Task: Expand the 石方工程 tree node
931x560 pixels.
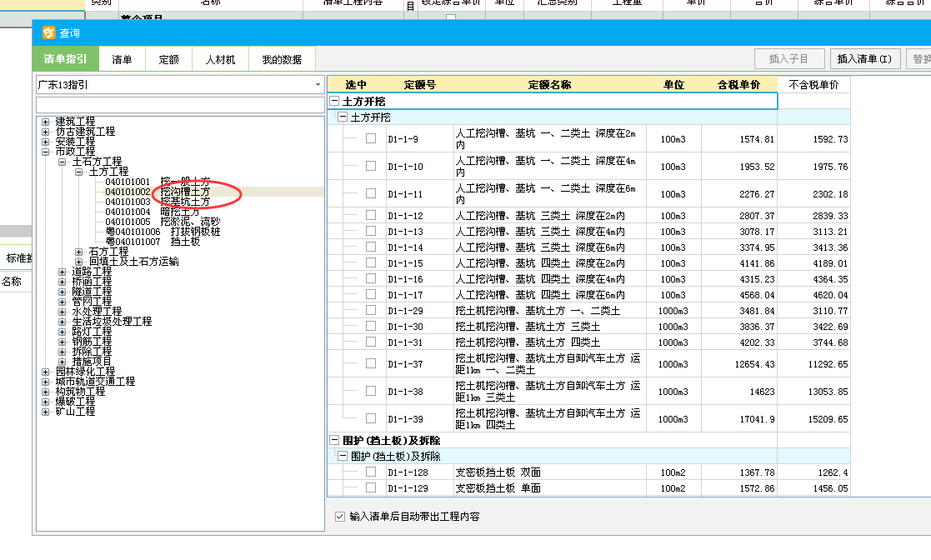Action: coord(78,252)
